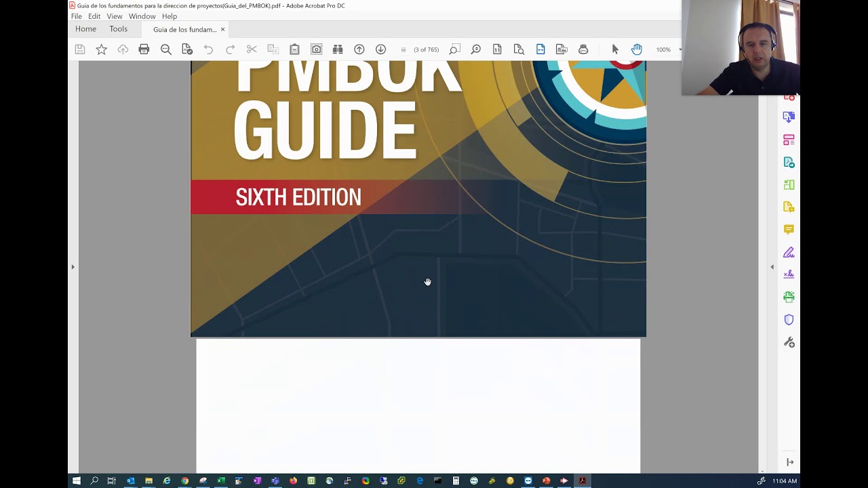Image resolution: width=868 pixels, height=488 pixels.
Task: Click the page-with-arrow toolbar icon
Action: point(497,49)
